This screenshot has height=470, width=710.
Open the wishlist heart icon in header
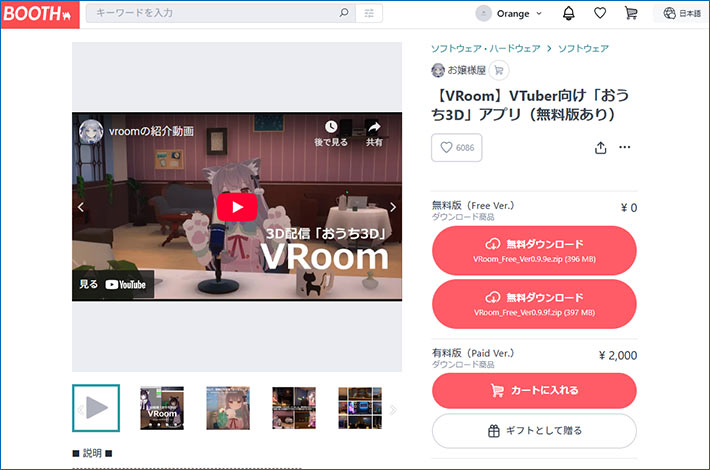pos(600,14)
